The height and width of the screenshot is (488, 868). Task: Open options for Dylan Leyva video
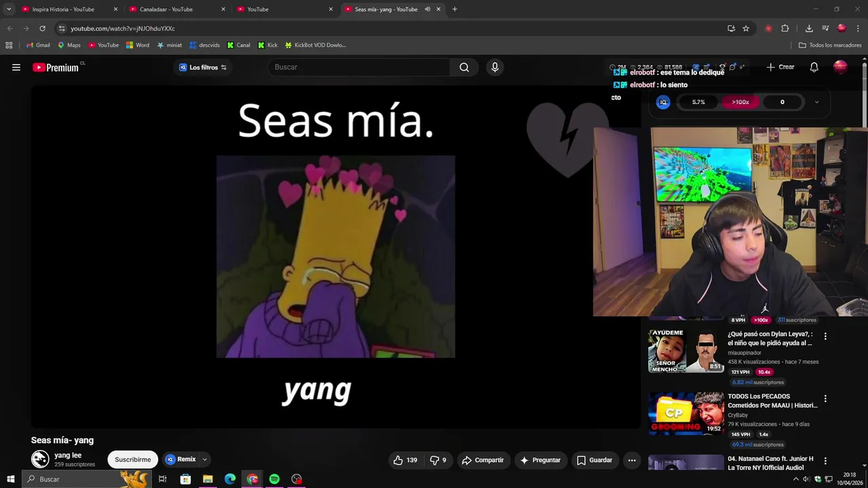click(825, 336)
